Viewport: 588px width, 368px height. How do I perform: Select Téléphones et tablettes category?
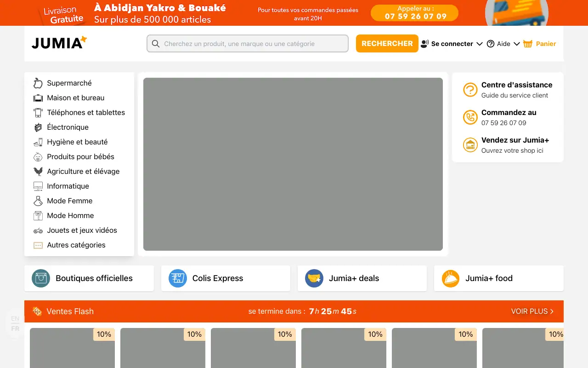coord(85,113)
